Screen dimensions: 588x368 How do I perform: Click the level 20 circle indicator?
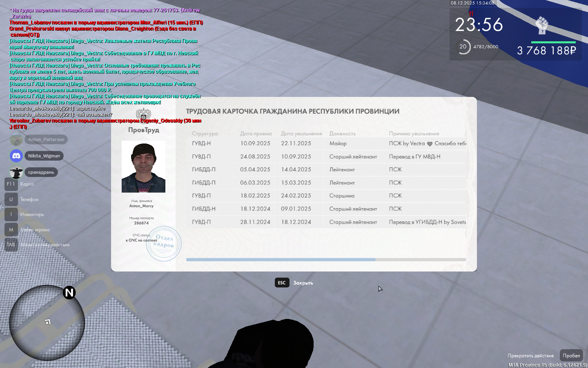pos(463,47)
